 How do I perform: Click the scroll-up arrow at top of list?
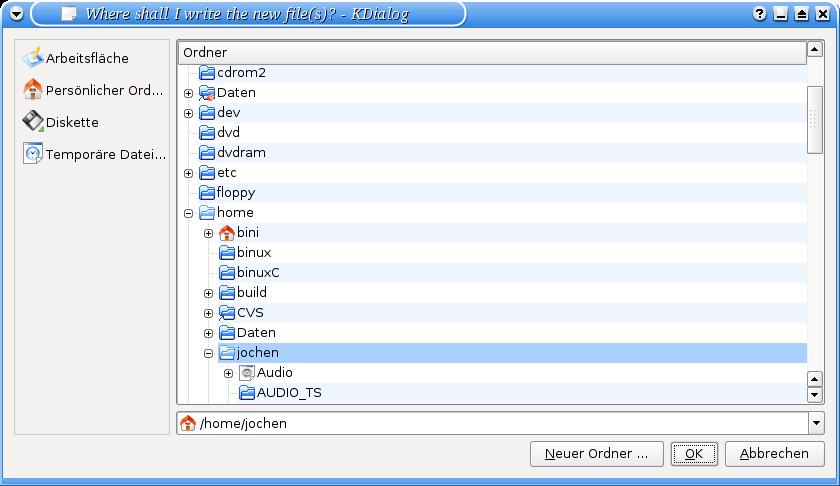coord(814,49)
